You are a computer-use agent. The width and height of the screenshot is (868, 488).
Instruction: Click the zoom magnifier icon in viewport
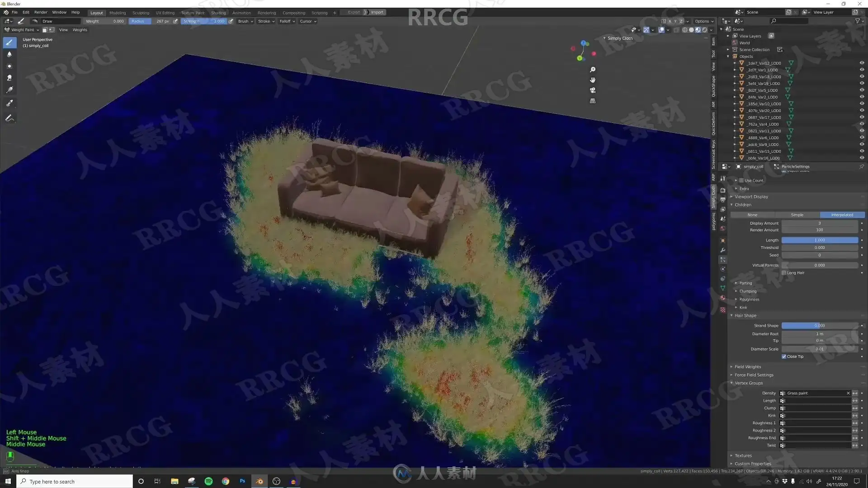[593, 70]
